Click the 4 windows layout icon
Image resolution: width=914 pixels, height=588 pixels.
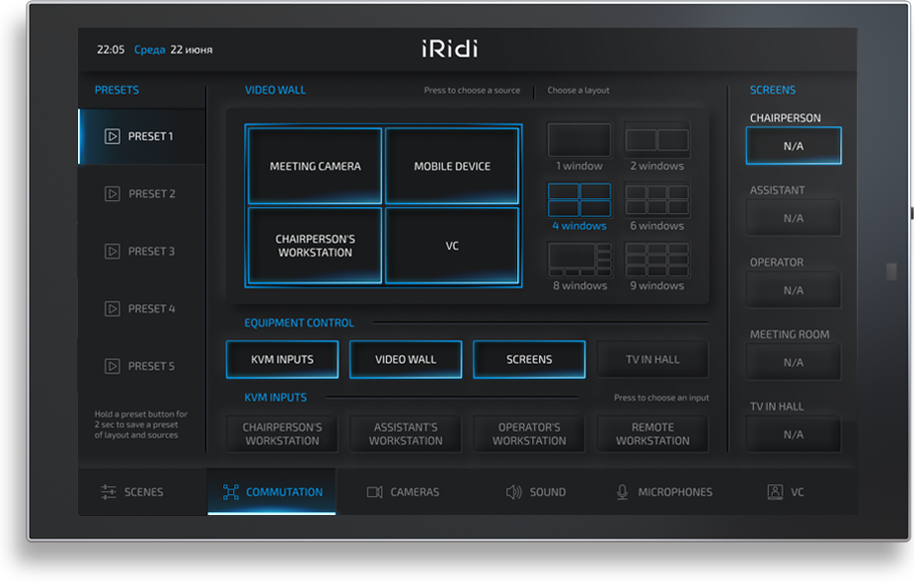[x=579, y=200]
